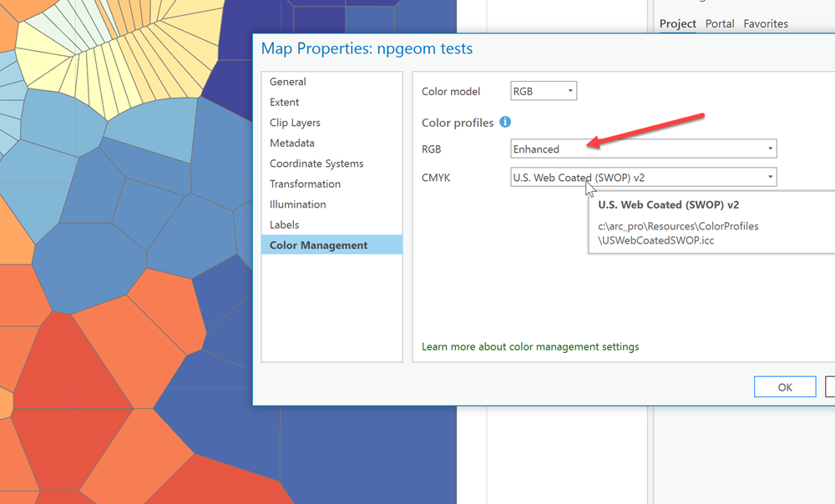Select General in the properties sidebar
Image resolution: width=835 pixels, height=504 pixels.
click(x=289, y=81)
